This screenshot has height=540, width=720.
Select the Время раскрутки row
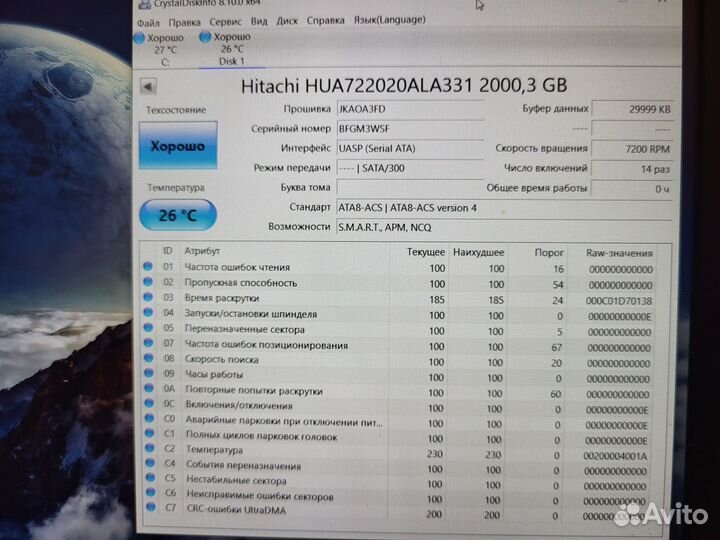pos(399,299)
